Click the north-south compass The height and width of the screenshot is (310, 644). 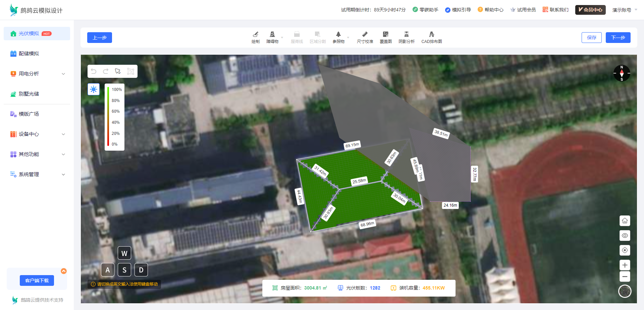click(622, 73)
